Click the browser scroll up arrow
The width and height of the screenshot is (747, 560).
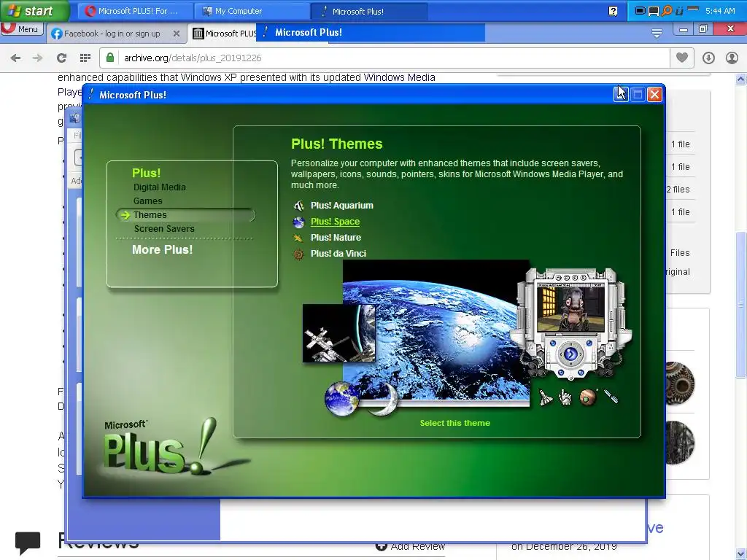click(x=741, y=79)
